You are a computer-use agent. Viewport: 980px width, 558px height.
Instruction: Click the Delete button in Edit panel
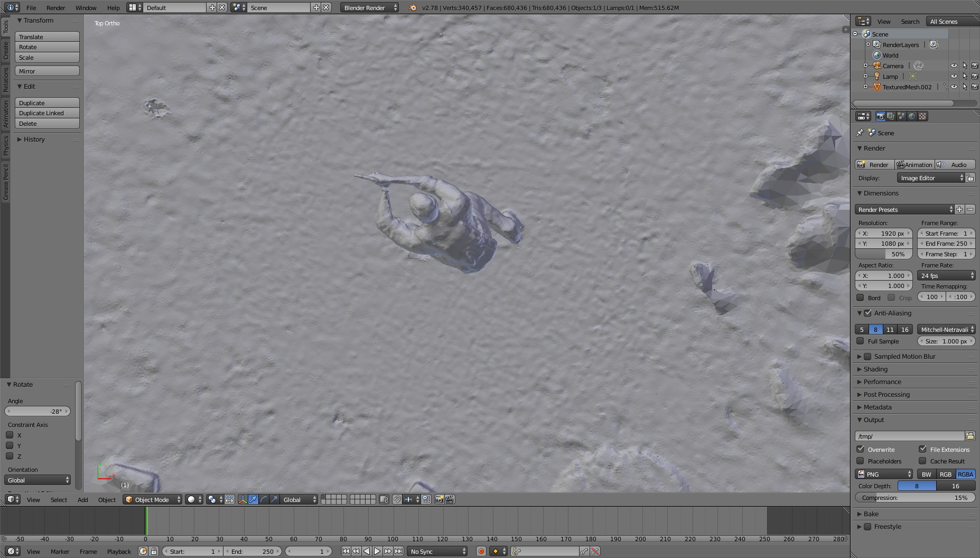47,123
